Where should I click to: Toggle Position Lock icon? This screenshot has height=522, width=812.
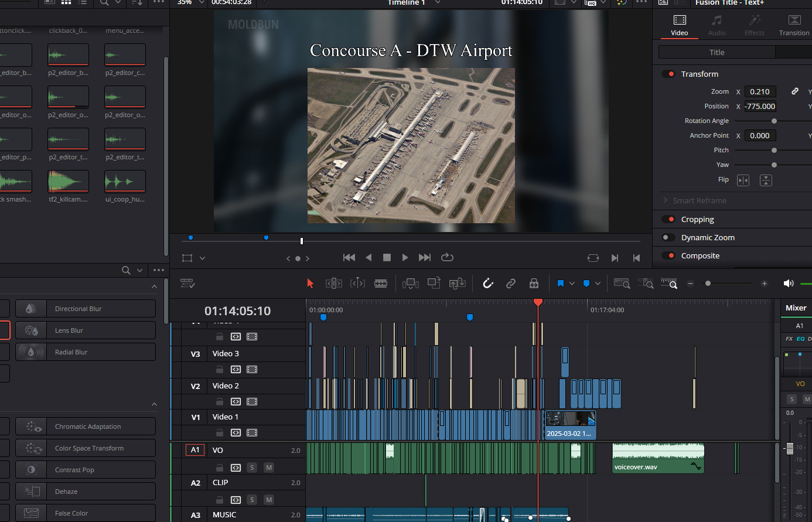pos(534,284)
